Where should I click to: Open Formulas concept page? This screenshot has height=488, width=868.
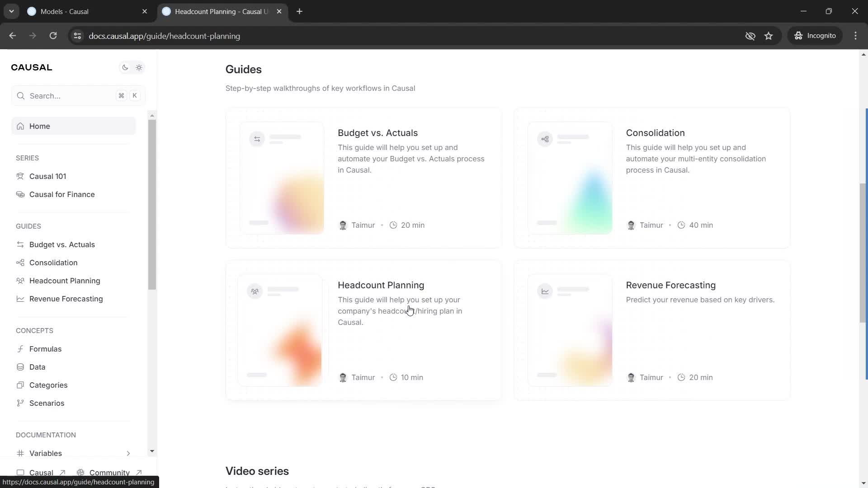pos(45,349)
